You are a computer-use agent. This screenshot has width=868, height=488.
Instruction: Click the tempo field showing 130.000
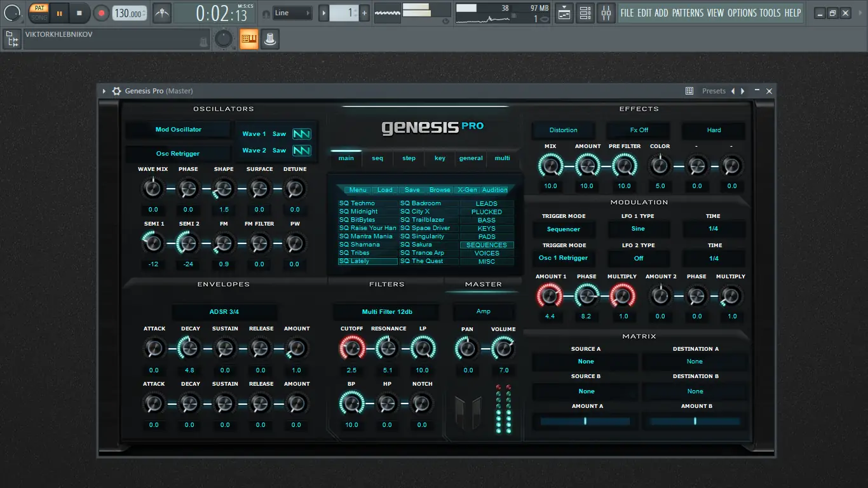point(128,13)
